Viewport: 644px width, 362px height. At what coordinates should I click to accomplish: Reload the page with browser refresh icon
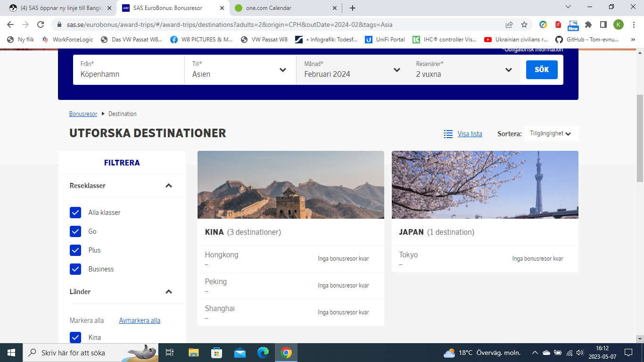coord(41,25)
